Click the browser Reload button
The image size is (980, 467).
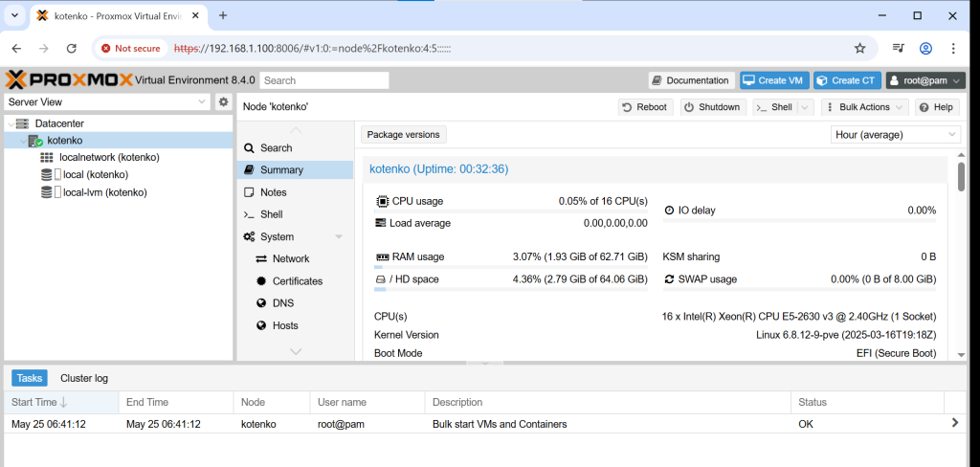(x=71, y=48)
